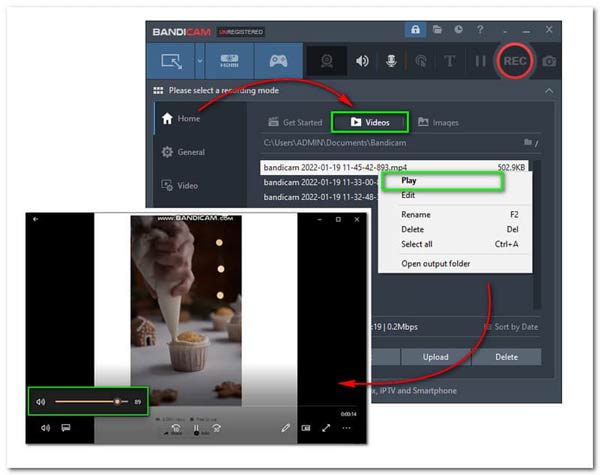Toggle the text overlay T icon

pos(449,61)
